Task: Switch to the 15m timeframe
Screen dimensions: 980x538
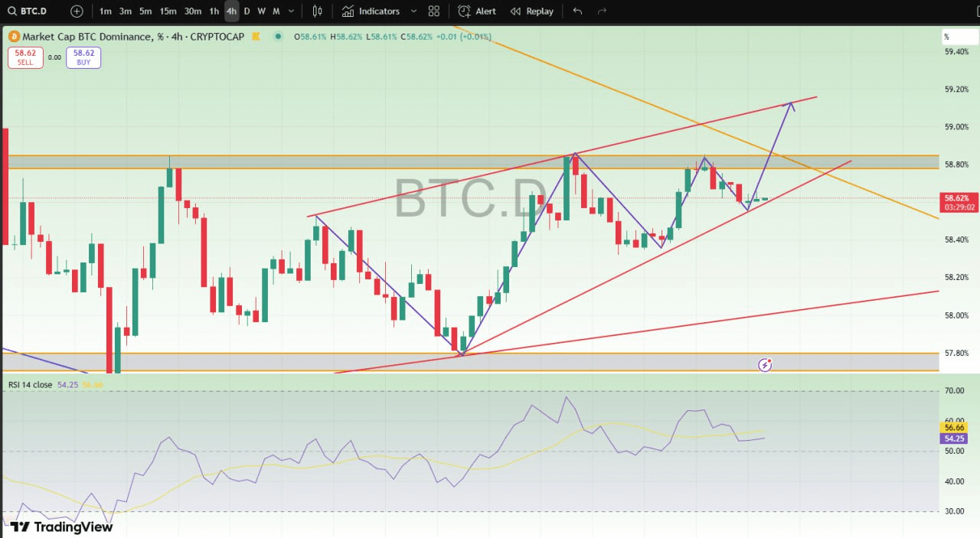Action: 168,11
